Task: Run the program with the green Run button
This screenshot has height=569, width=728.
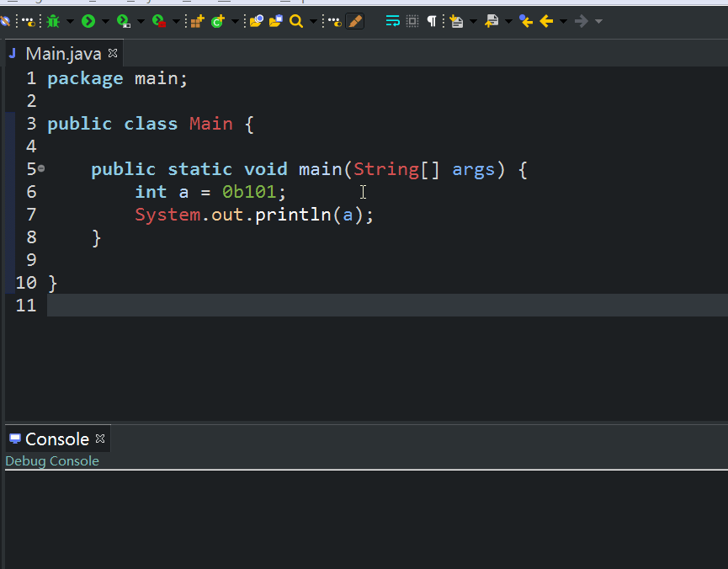Action: coord(88,21)
